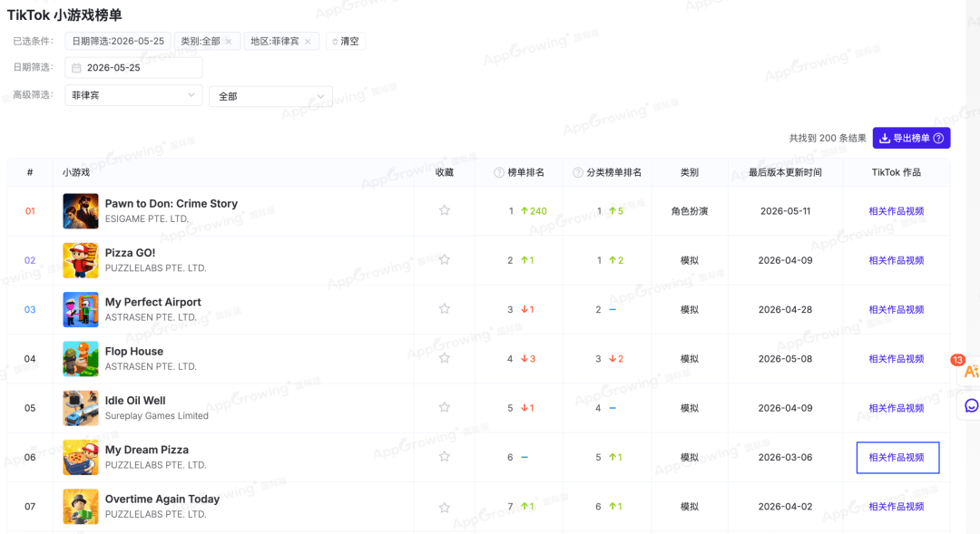Open Pawn to Don game icon
The width and height of the screenshot is (980, 534).
pyautogui.click(x=81, y=211)
